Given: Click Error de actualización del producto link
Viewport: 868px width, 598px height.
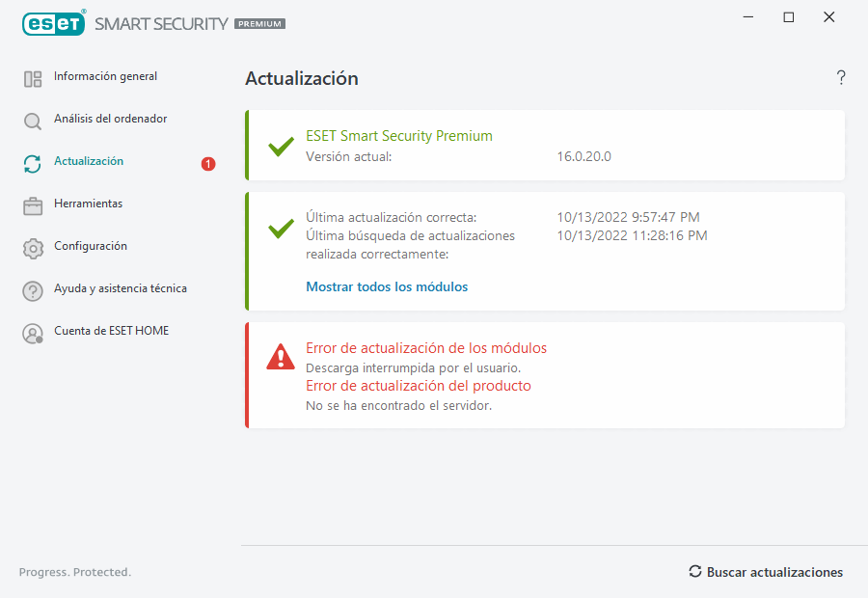Looking at the screenshot, I should coord(418,386).
